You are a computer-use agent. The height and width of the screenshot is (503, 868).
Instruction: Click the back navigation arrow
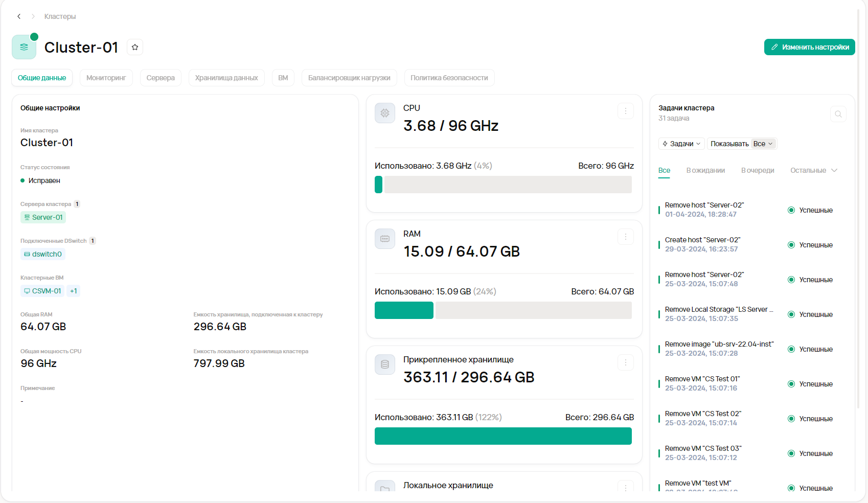pyautogui.click(x=19, y=16)
